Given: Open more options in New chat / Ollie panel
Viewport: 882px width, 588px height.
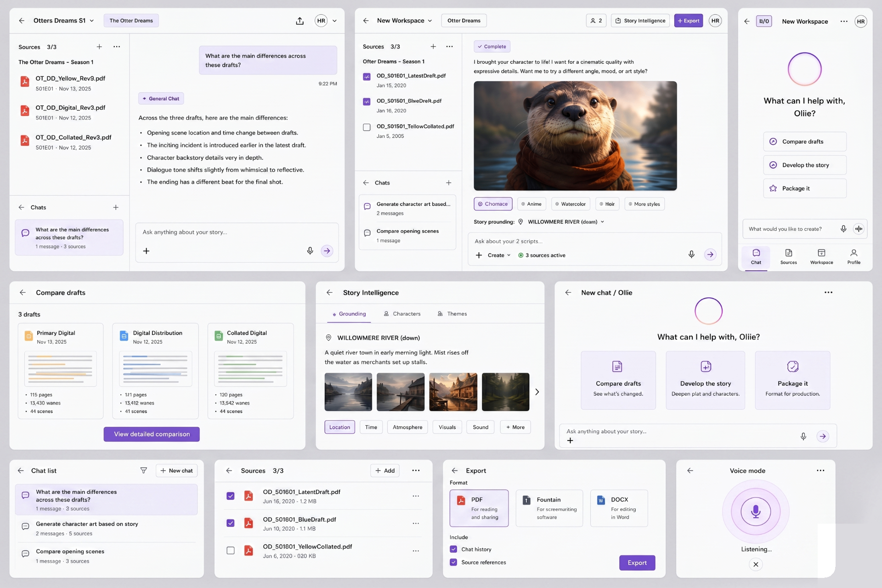Looking at the screenshot, I should tap(828, 293).
